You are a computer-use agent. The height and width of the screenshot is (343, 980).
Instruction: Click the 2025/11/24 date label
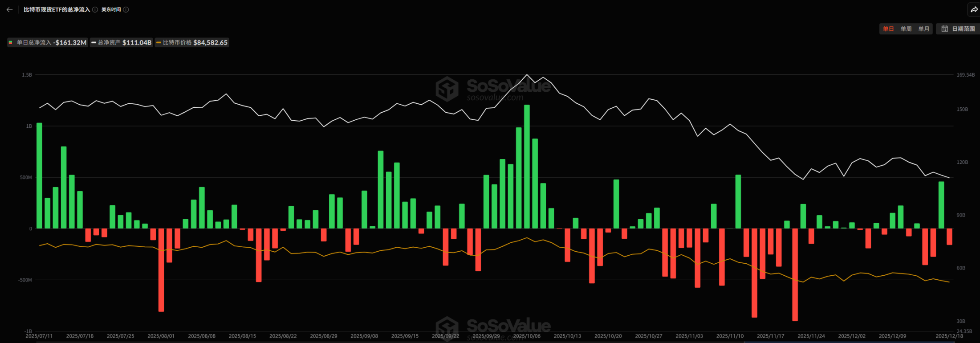tap(811, 336)
